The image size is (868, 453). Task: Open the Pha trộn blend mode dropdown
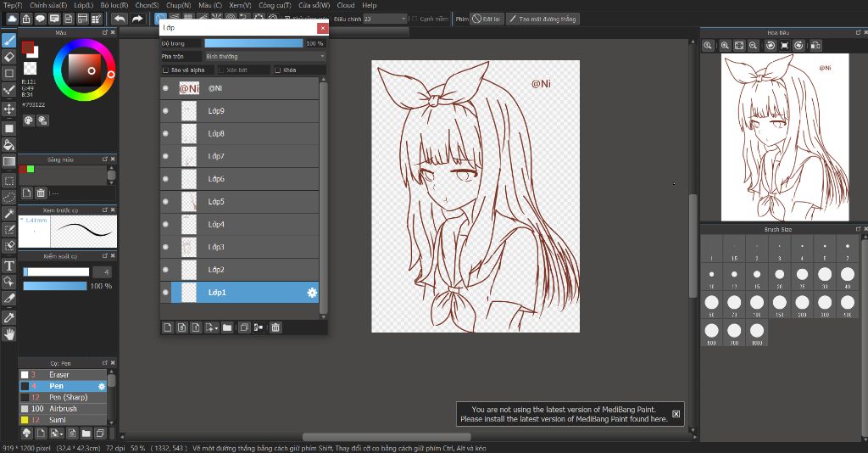[x=264, y=57]
